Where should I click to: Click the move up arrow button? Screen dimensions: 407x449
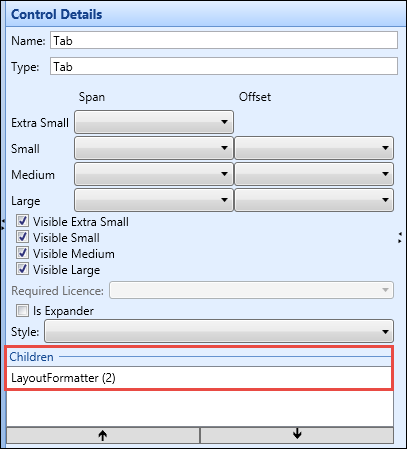point(103,435)
